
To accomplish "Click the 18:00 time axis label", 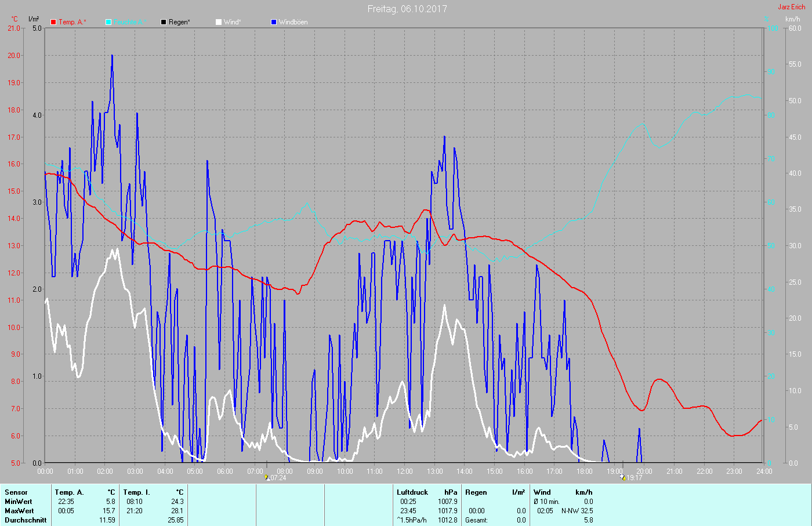I will coord(585,471).
